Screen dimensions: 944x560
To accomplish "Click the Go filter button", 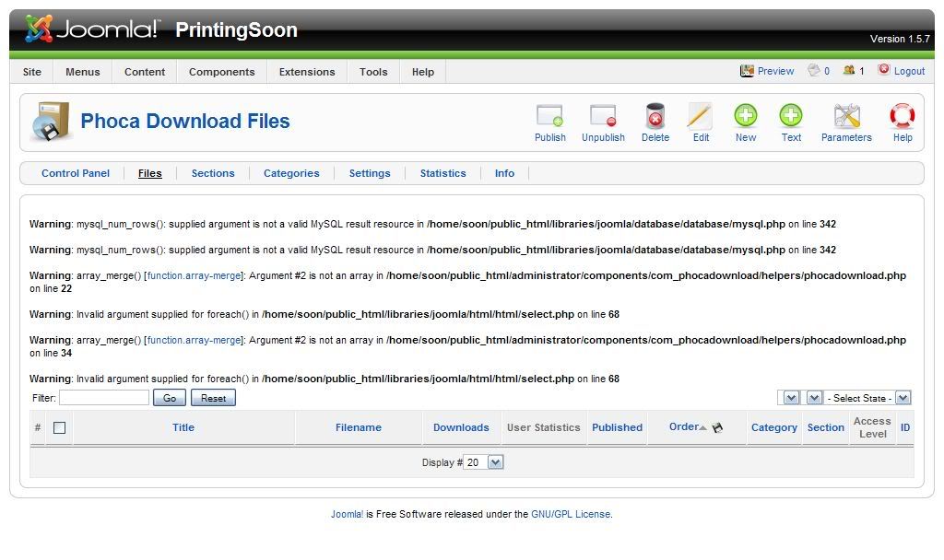I will [170, 398].
